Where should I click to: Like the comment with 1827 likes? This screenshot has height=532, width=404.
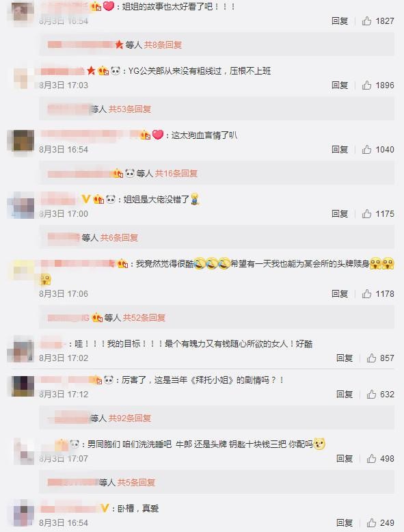366,21
